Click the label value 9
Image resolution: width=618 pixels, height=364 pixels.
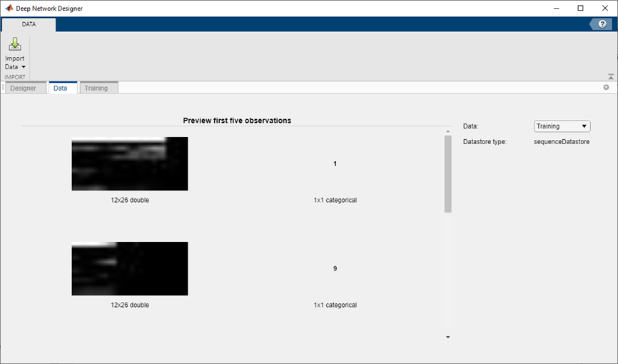(335, 268)
